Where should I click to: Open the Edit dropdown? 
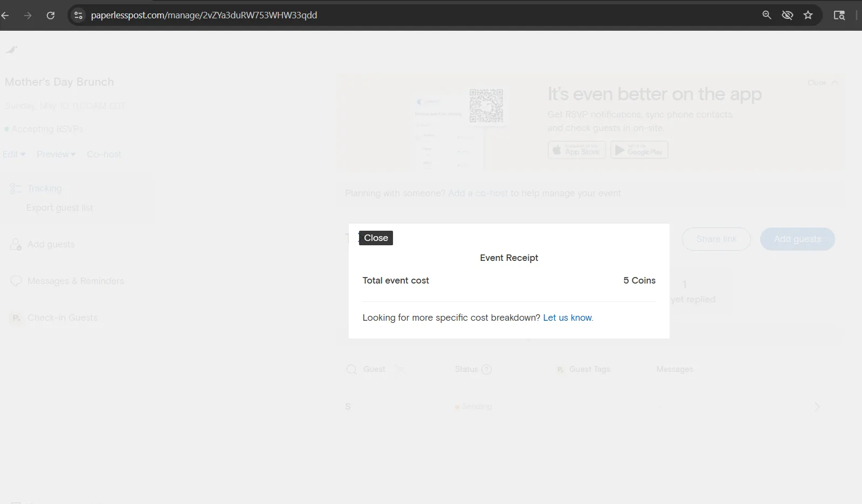tap(14, 154)
